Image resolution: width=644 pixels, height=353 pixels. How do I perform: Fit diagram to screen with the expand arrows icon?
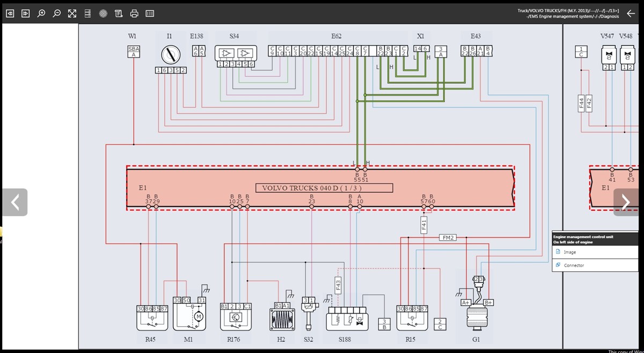point(72,13)
